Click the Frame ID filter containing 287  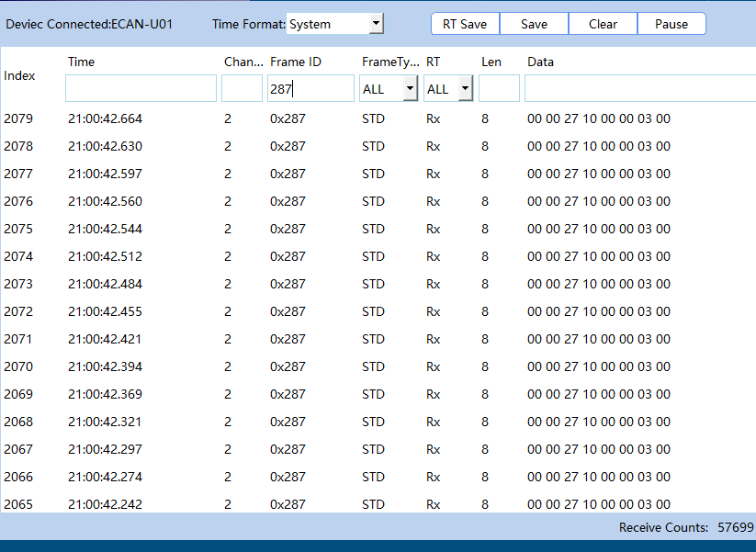(310, 89)
